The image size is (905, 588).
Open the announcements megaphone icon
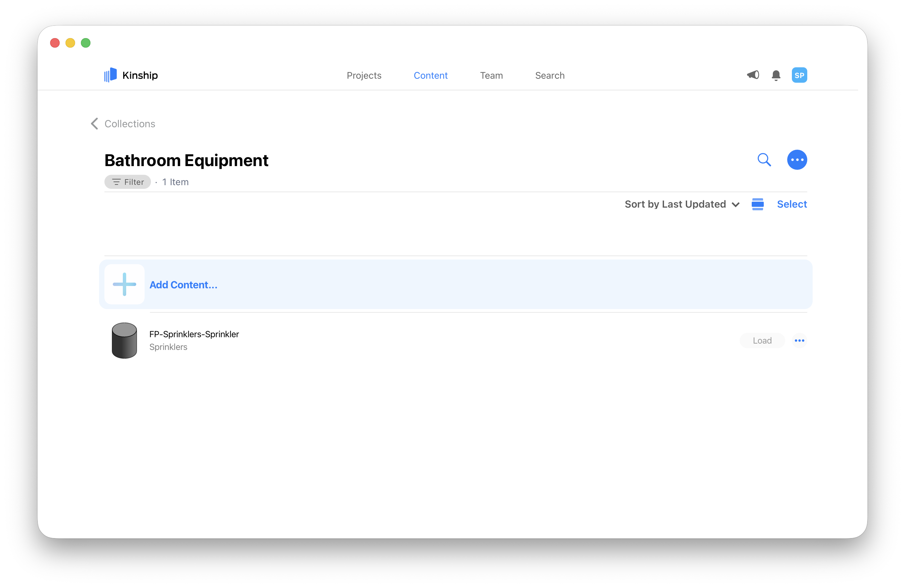coord(753,75)
